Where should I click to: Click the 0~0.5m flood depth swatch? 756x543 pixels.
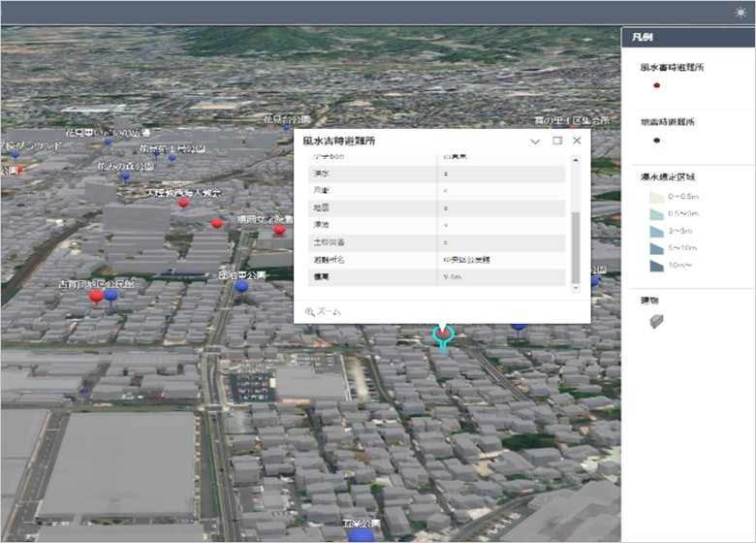tap(657, 197)
